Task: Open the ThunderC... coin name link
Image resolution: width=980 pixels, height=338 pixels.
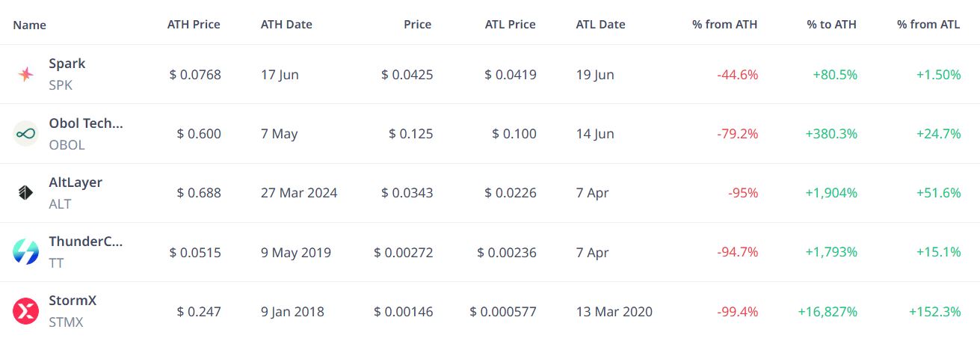Action: (x=86, y=242)
